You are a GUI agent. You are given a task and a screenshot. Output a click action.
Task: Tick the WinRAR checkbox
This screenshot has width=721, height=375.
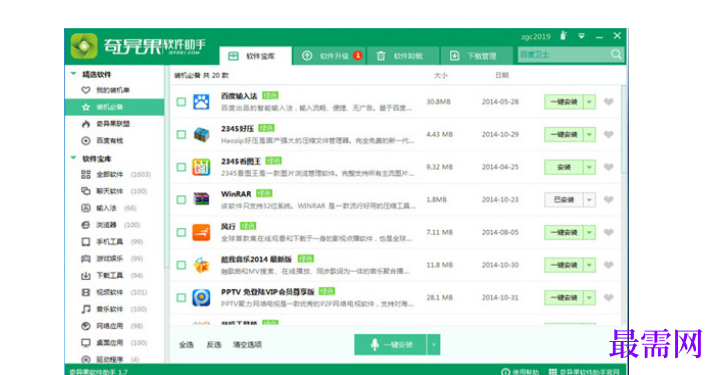pos(181,199)
